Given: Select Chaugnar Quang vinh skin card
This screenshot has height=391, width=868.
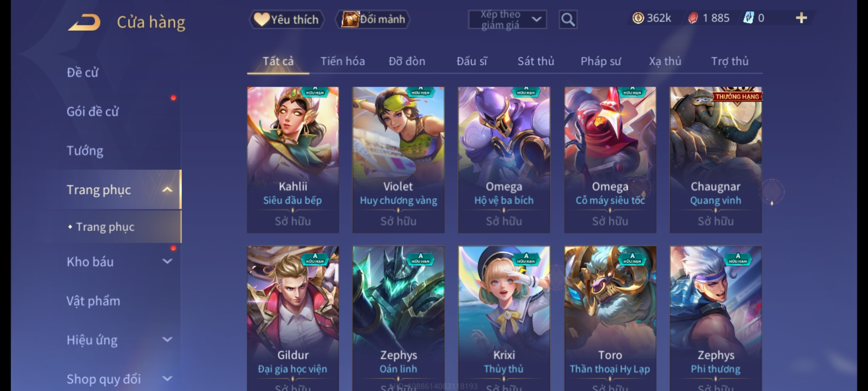Looking at the screenshot, I should 716,160.
